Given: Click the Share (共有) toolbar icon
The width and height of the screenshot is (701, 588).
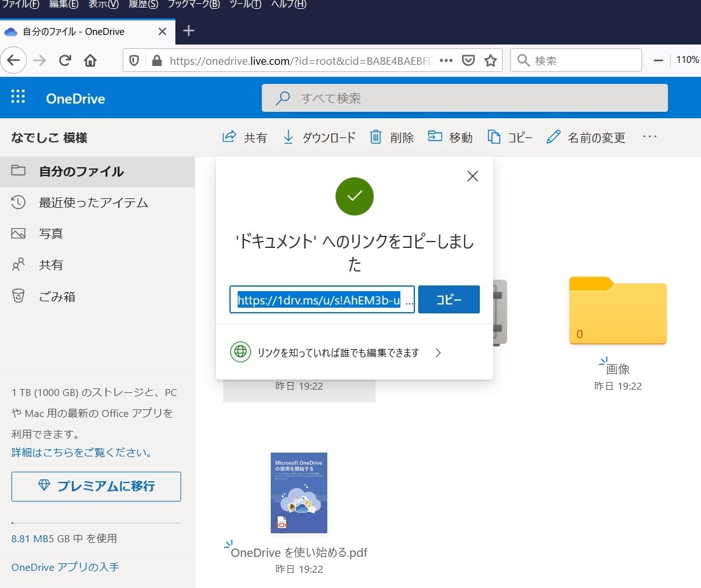Looking at the screenshot, I should pos(229,137).
